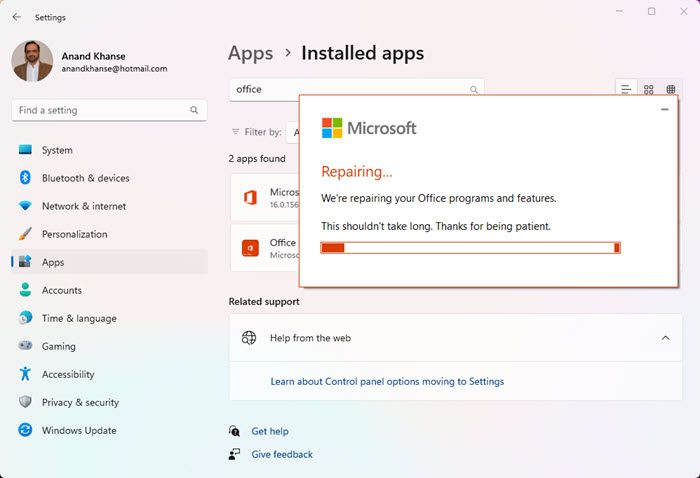The width and height of the screenshot is (700, 478).
Task: Collapse the Help from the web section
Action: [x=665, y=338]
